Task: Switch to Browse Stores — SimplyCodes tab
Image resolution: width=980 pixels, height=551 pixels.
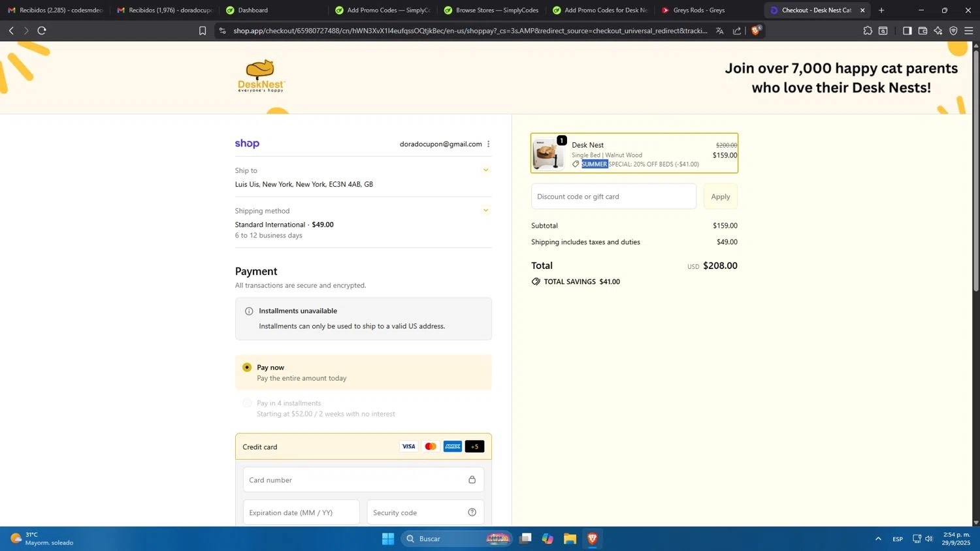Action: point(491,10)
